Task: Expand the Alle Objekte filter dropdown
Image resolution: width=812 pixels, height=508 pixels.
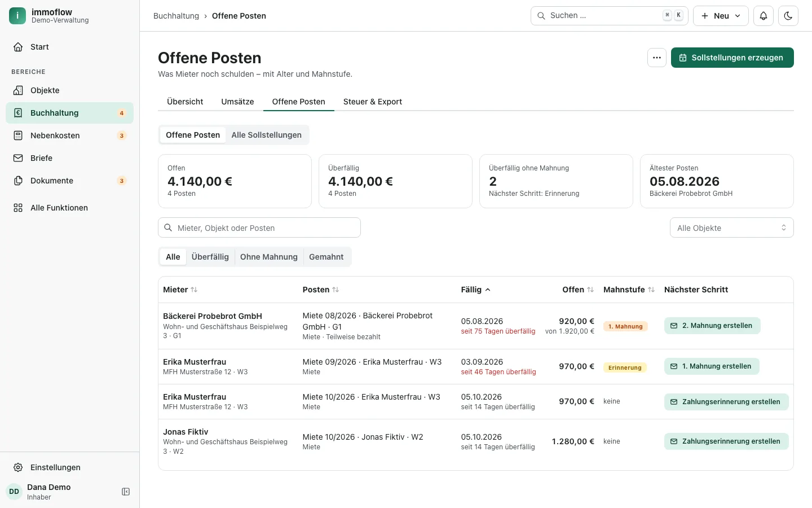Action: click(732, 227)
